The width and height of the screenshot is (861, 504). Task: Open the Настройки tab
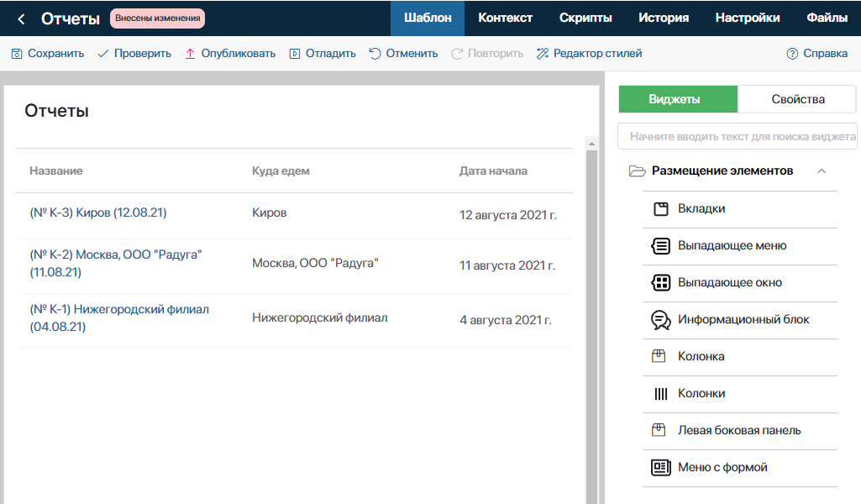click(748, 18)
